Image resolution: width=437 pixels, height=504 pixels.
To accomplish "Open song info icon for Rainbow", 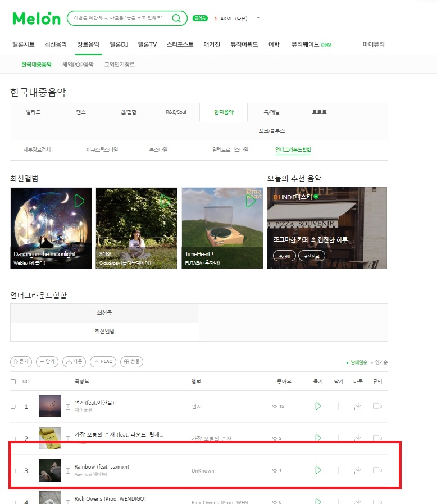I will [68, 471].
